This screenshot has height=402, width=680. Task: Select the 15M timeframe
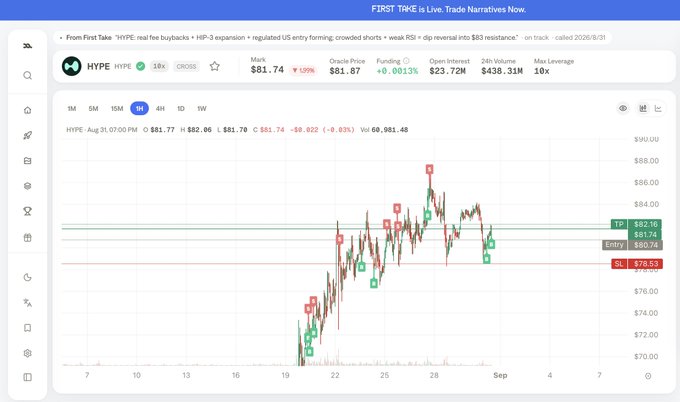coord(117,108)
